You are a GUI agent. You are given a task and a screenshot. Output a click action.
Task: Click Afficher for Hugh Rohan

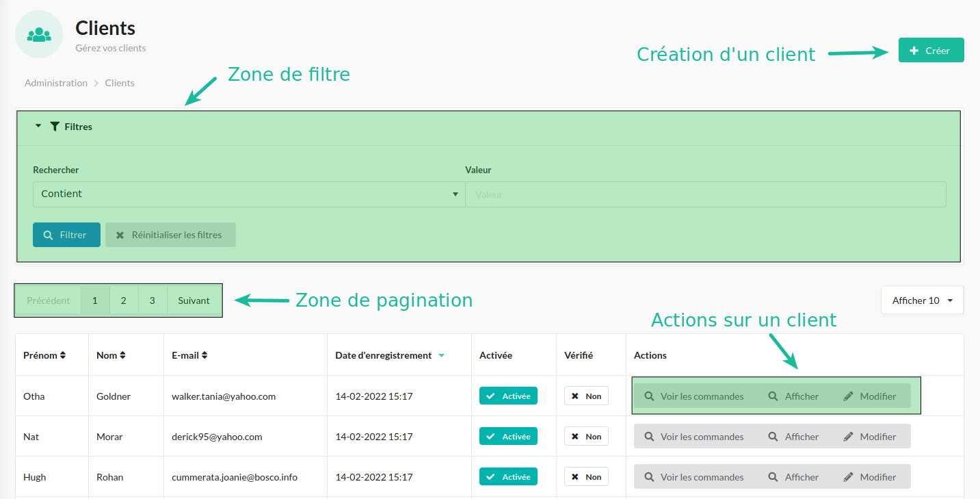(793, 477)
